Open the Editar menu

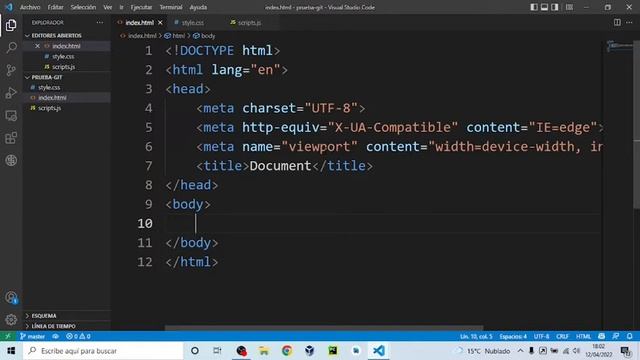tap(55, 7)
